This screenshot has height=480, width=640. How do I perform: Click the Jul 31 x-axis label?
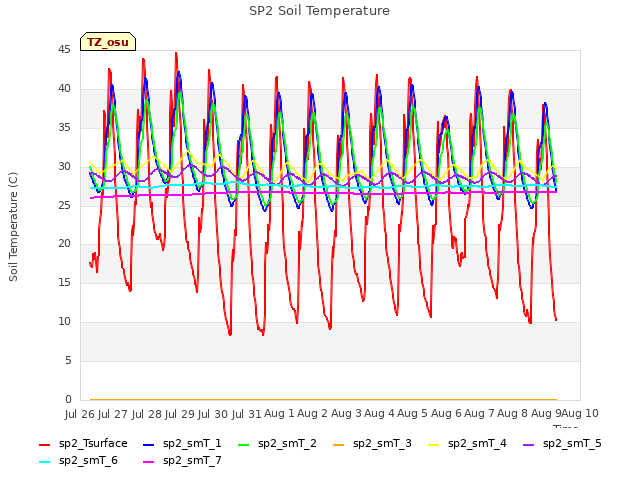247,414
